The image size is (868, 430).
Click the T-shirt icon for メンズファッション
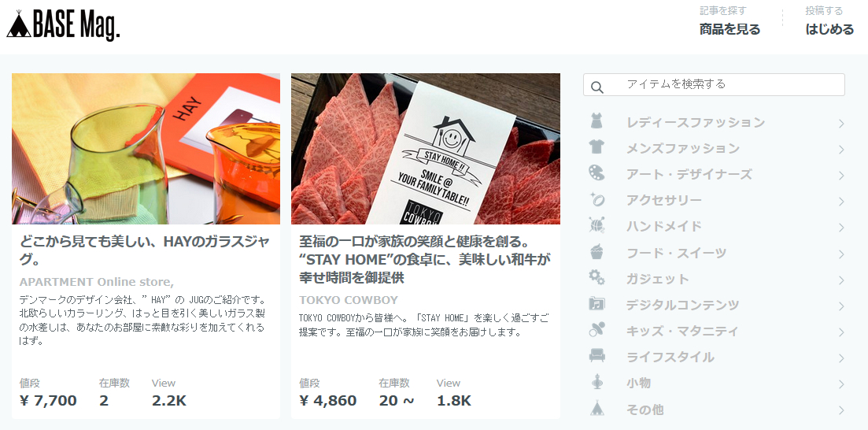pyautogui.click(x=597, y=147)
